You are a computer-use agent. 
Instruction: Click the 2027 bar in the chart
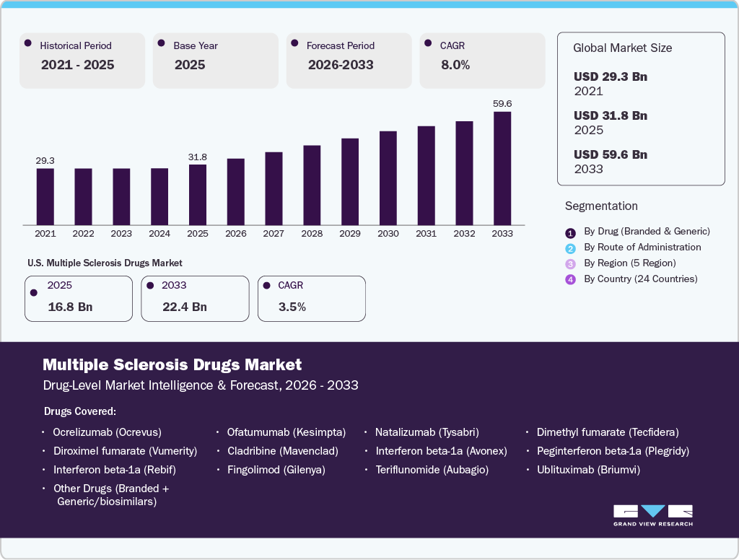coord(274,188)
